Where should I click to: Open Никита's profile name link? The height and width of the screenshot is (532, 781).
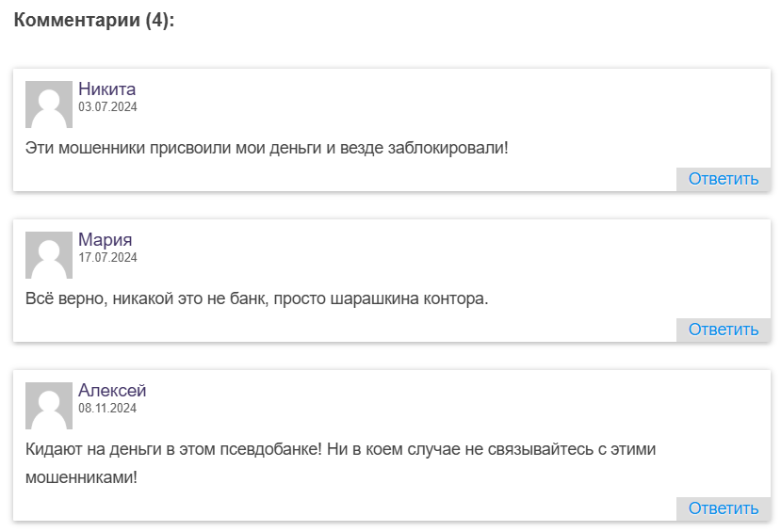click(106, 89)
